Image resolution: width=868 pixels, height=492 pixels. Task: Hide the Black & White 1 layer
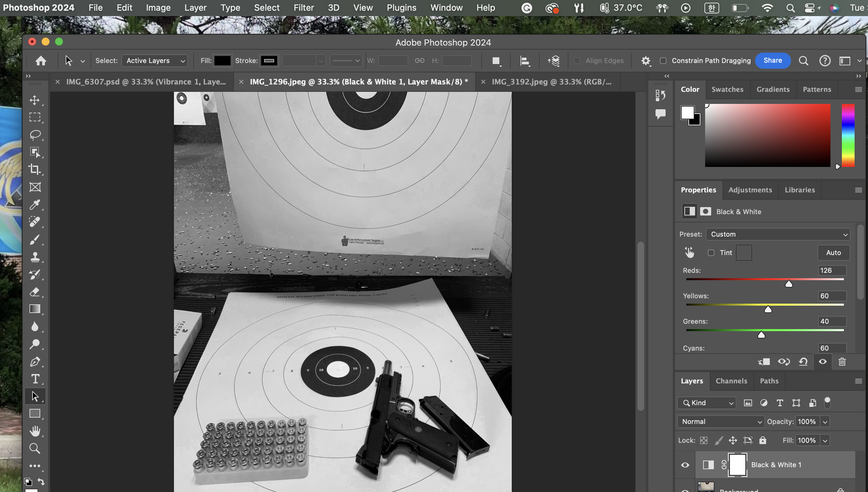[685, 465]
